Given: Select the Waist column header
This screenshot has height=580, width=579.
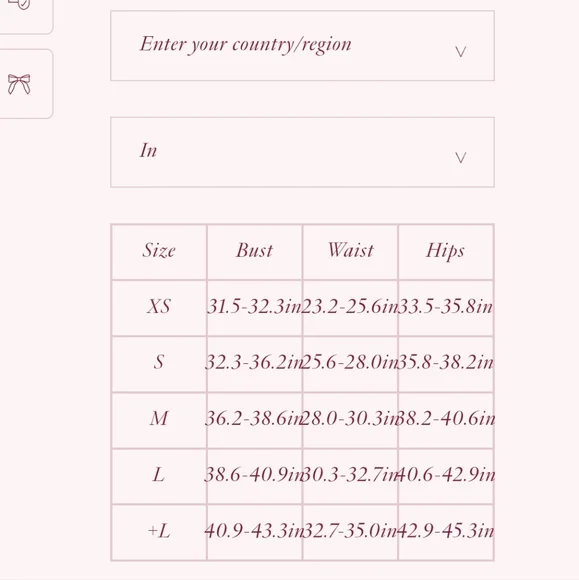Looking at the screenshot, I should pyautogui.click(x=350, y=250).
